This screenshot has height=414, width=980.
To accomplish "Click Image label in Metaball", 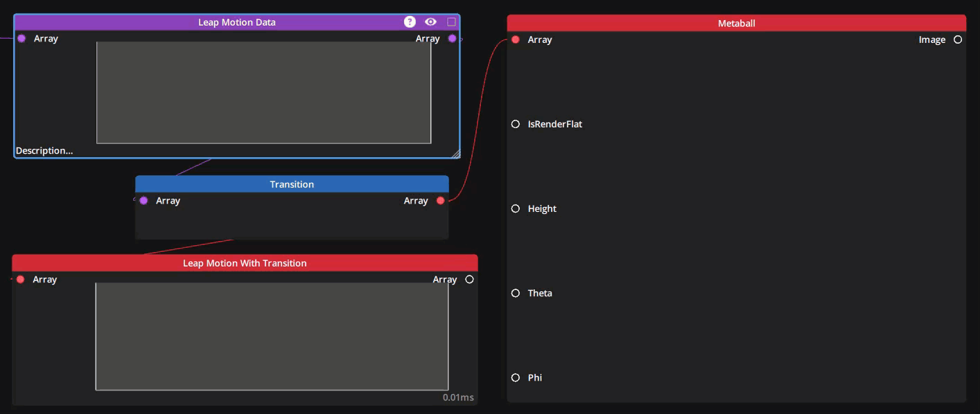I will point(932,40).
